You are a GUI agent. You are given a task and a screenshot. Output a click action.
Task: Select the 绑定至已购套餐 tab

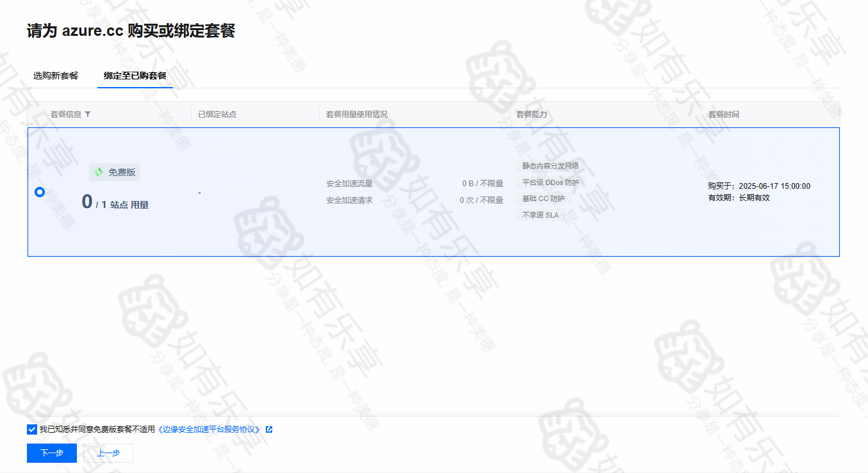click(x=135, y=76)
